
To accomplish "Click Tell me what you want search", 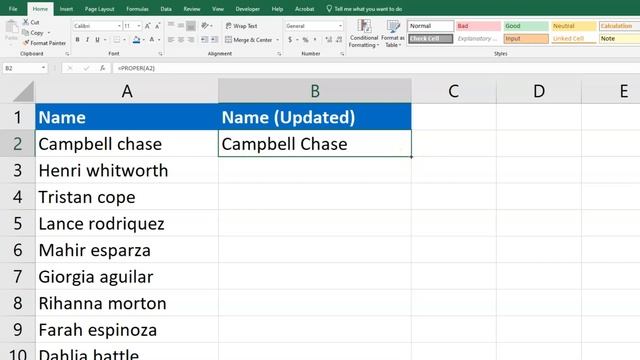I will tap(364, 9).
